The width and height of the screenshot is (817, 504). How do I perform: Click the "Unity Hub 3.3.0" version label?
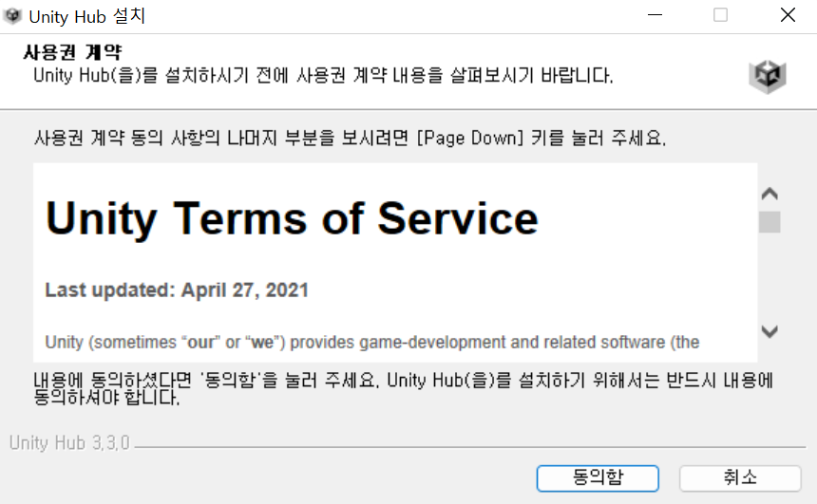(69, 443)
